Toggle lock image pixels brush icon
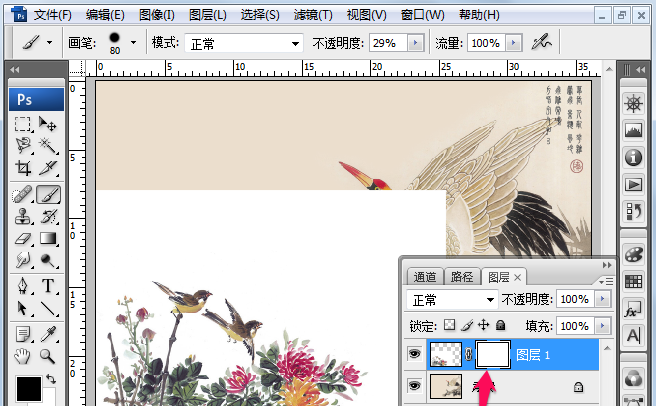Viewport: 656px width, 406px height. point(467,325)
